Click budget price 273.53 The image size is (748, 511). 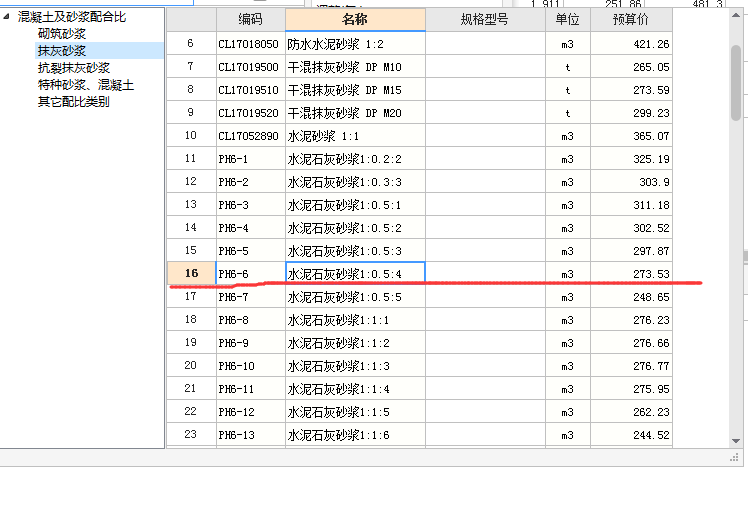click(631, 274)
